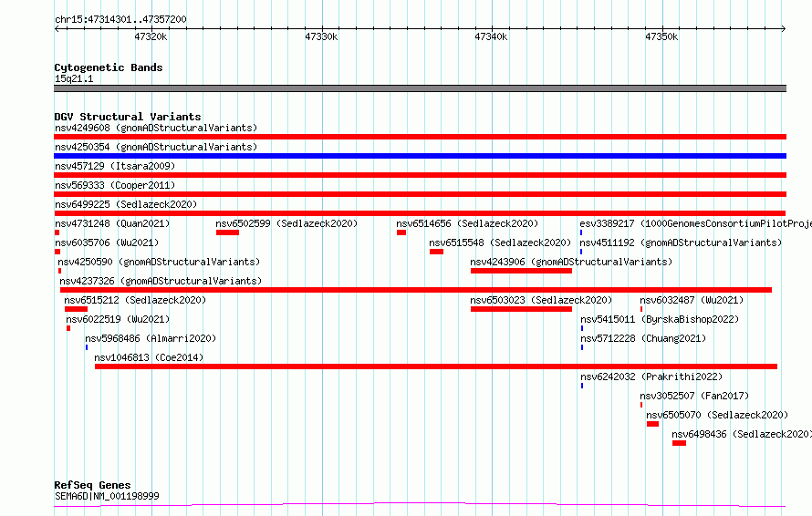Click the 47330k ruler tick label

(x=321, y=36)
